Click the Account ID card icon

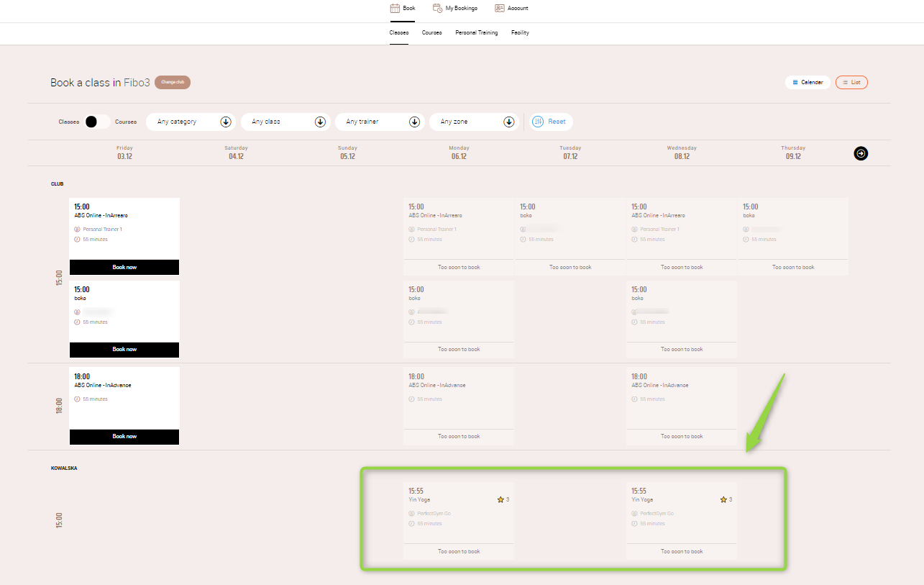(x=500, y=9)
